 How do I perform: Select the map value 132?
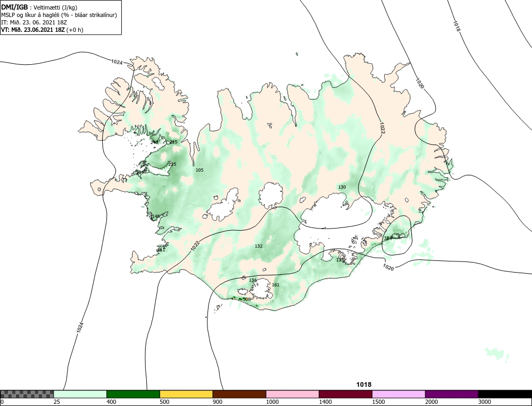pyautogui.click(x=259, y=246)
